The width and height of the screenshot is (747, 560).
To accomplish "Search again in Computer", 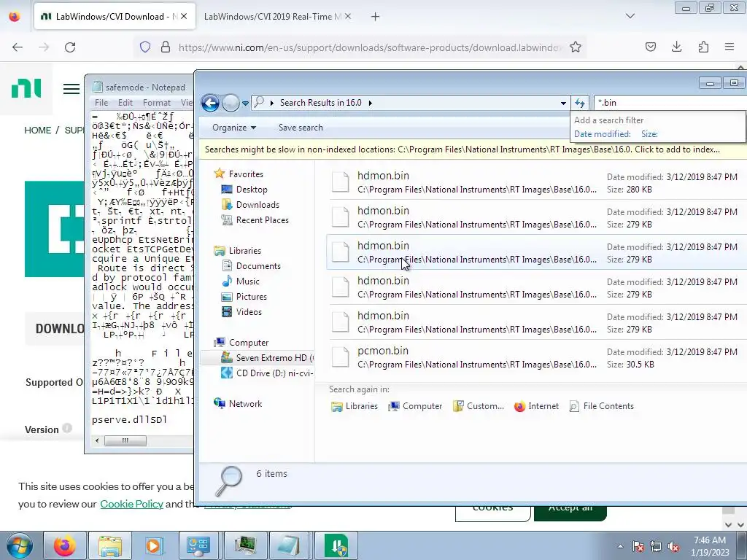I will (x=415, y=406).
